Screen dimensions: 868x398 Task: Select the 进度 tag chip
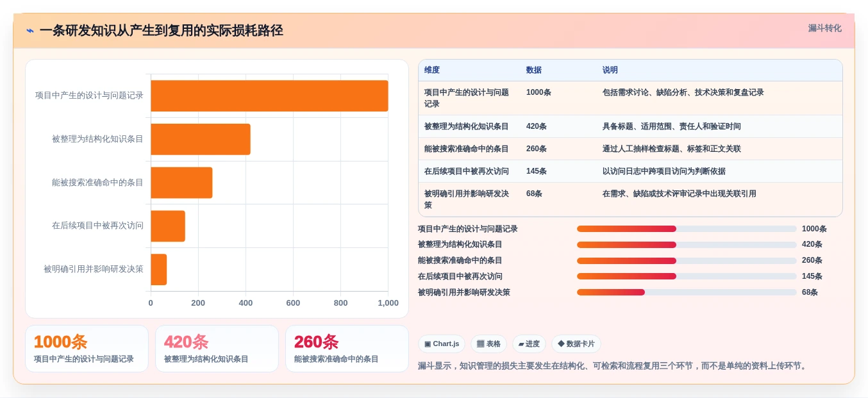pyautogui.click(x=529, y=344)
